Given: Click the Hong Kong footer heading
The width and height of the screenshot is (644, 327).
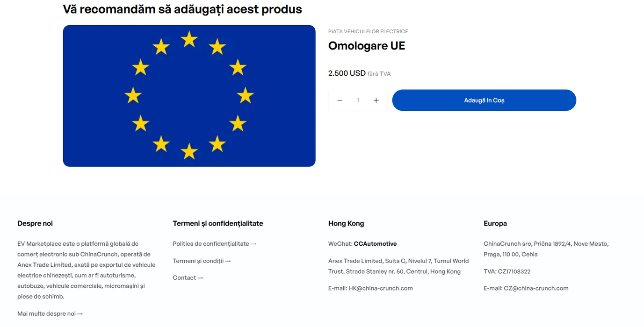Looking at the screenshot, I should point(346,223).
